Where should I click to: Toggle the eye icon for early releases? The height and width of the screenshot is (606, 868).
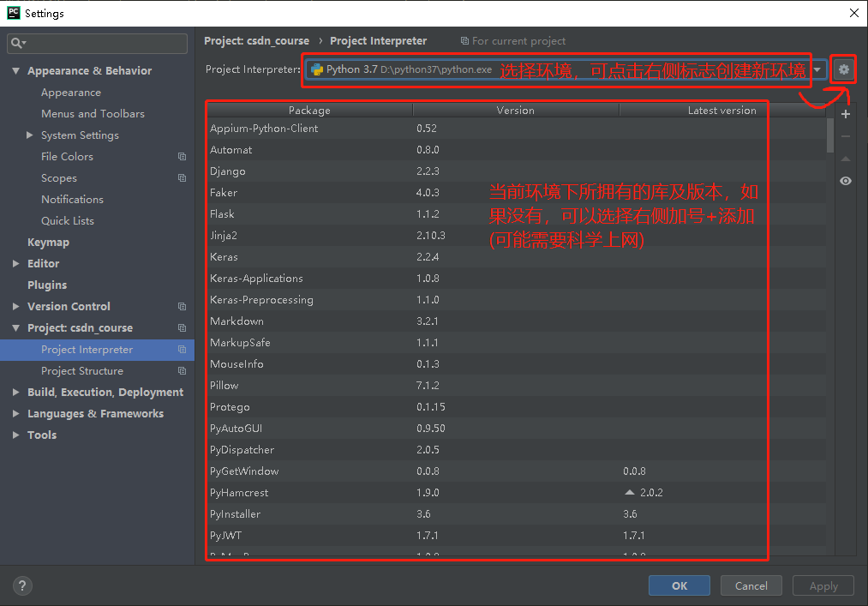tap(845, 181)
